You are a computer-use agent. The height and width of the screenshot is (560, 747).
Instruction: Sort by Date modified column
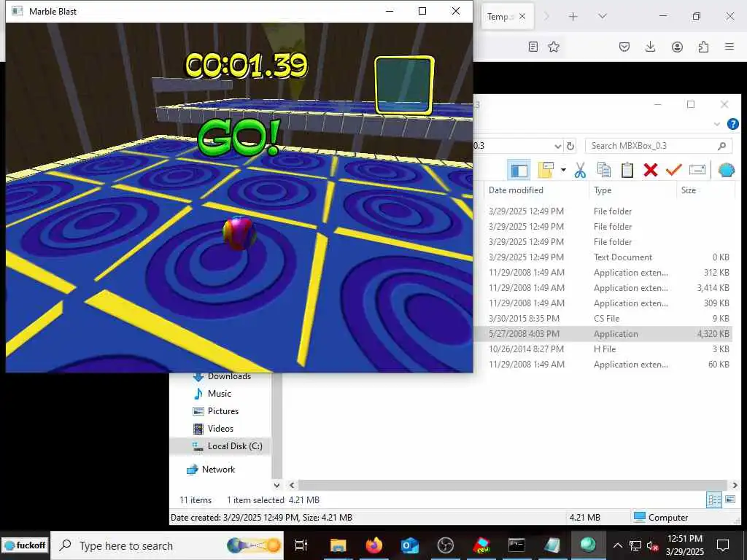tap(516, 190)
